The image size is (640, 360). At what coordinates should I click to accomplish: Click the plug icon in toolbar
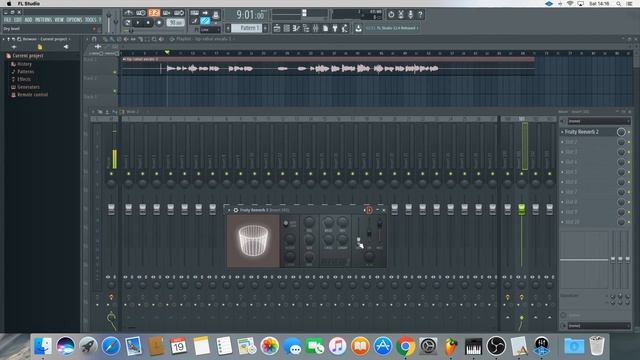tap(335, 28)
